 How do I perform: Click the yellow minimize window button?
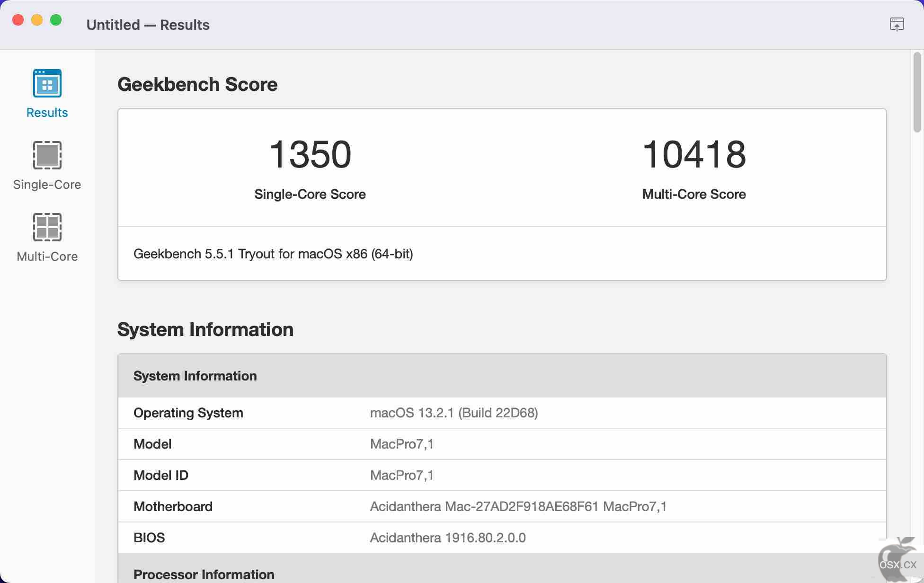(x=37, y=20)
